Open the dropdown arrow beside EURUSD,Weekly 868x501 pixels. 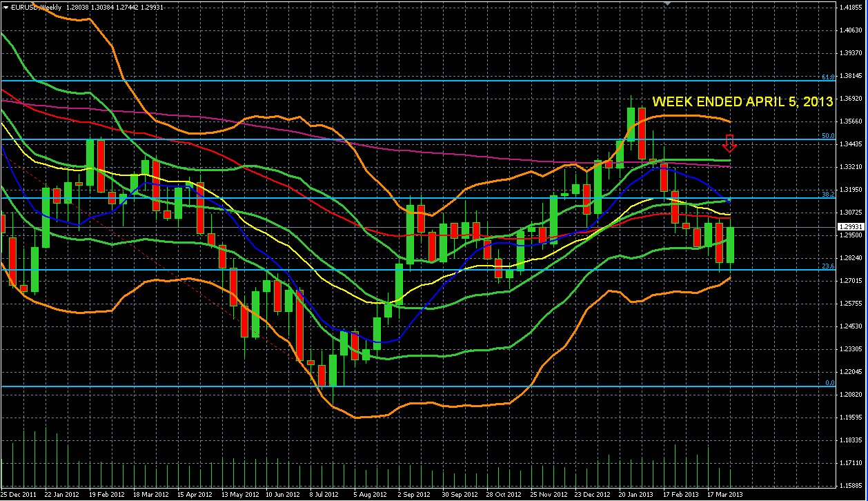click(6, 6)
